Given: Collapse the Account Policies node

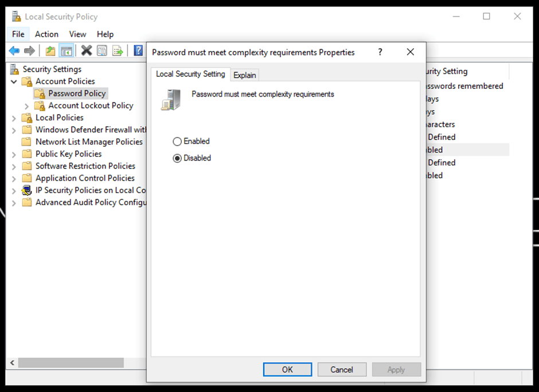Looking at the screenshot, I should click(13, 81).
